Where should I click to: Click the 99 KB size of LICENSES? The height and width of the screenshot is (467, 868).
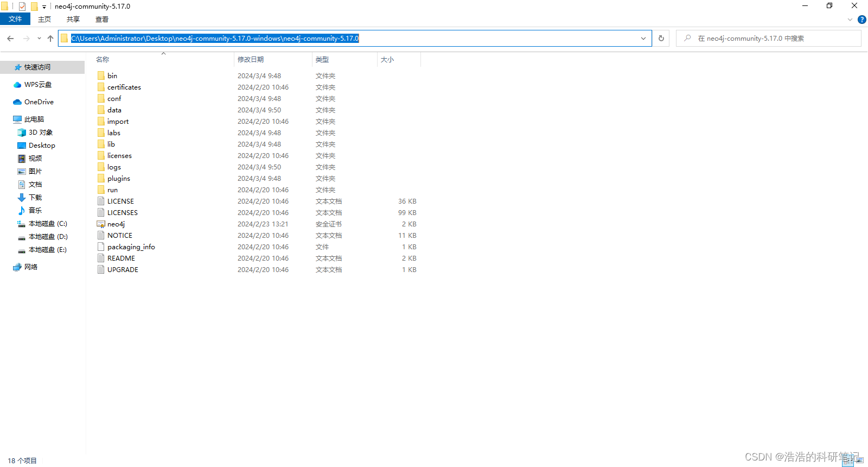click(407, 213)
